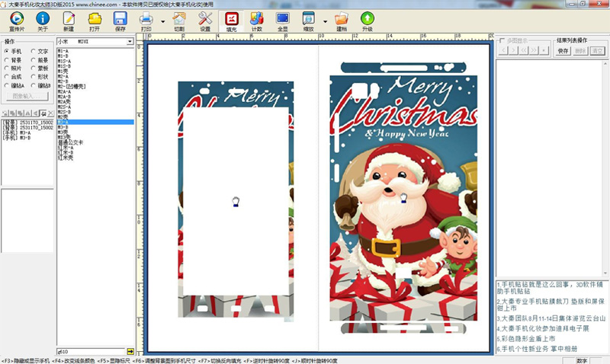This screenshot has height=364, width=610.
Task: Click the 图像输入 button
Action: pos(27,96)
